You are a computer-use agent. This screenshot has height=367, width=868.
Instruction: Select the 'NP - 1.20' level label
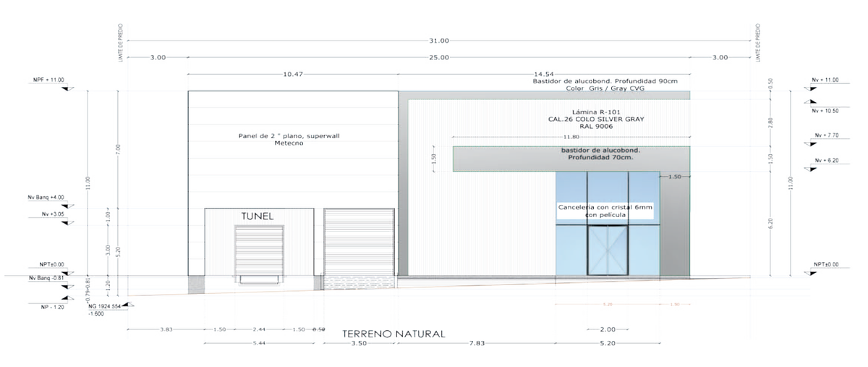click(52, 307)
